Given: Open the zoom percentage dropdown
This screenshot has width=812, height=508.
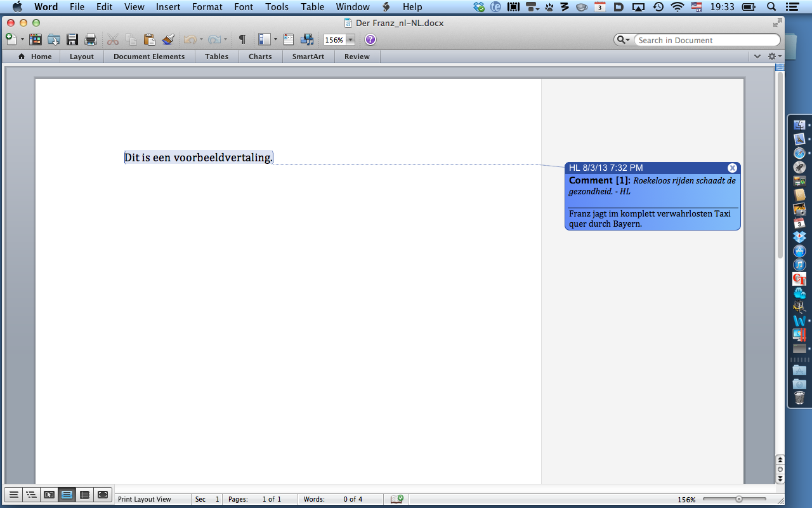Looking at the screenshot, I should 350,40.
